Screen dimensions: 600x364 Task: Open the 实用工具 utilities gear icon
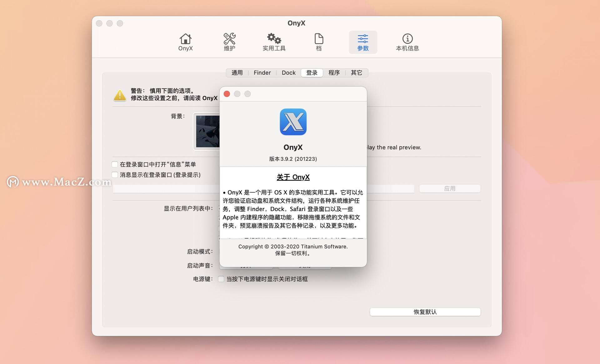(274, 42)
